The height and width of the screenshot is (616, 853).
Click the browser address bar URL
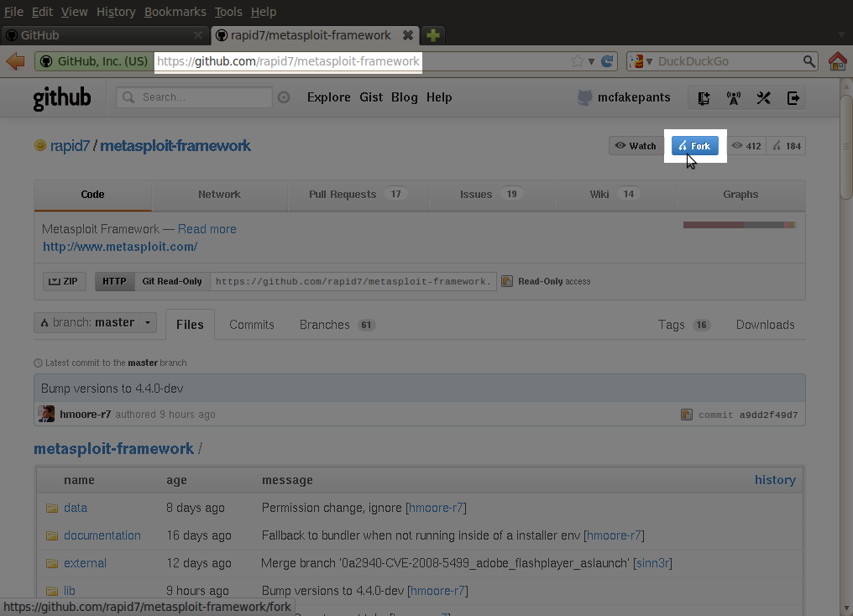coord(288,61)
